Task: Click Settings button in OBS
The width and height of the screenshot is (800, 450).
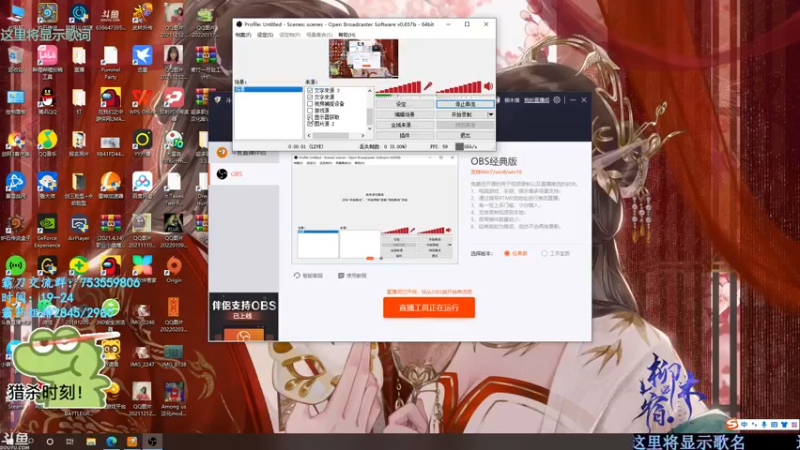Action: (405, 104)
